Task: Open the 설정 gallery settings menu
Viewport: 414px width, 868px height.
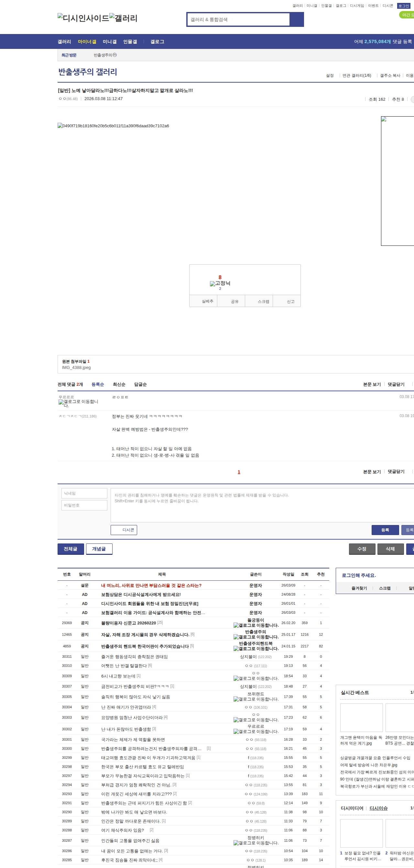Action: point(330,75)
